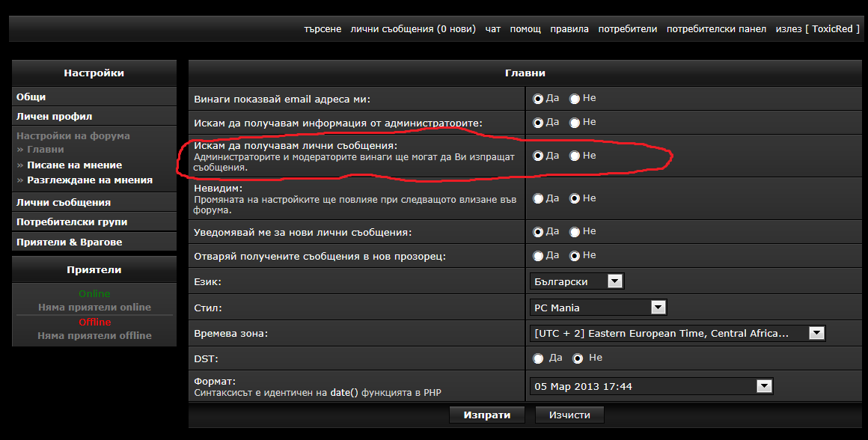Select Да for opening messages in new window
This screenshot has height=440, width=868.
point(537,256)
